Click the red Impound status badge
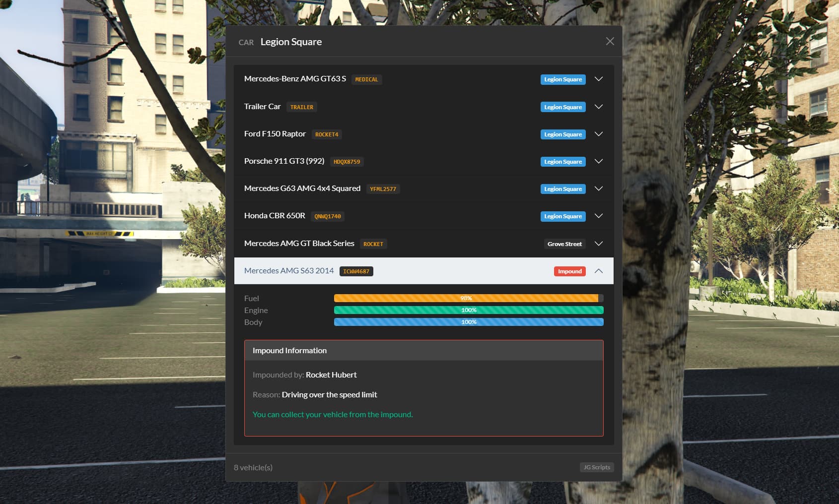The height and width of the screenshot is (504, 839). click(569, 271)
